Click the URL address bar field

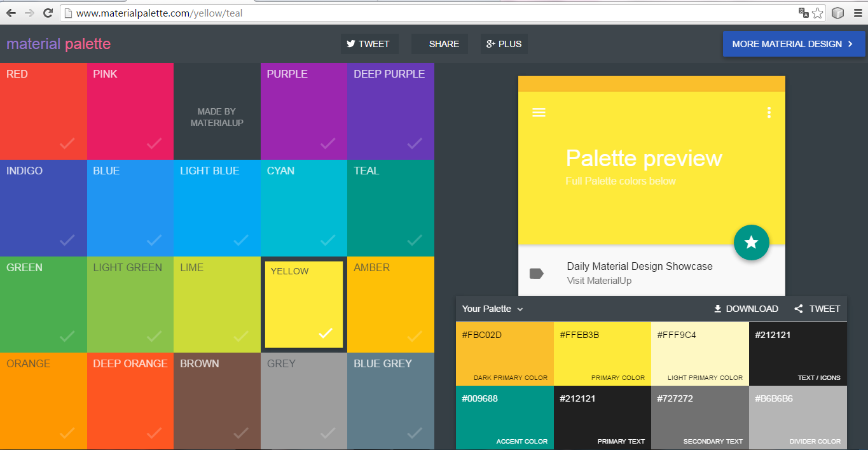(x=432, y=13)
